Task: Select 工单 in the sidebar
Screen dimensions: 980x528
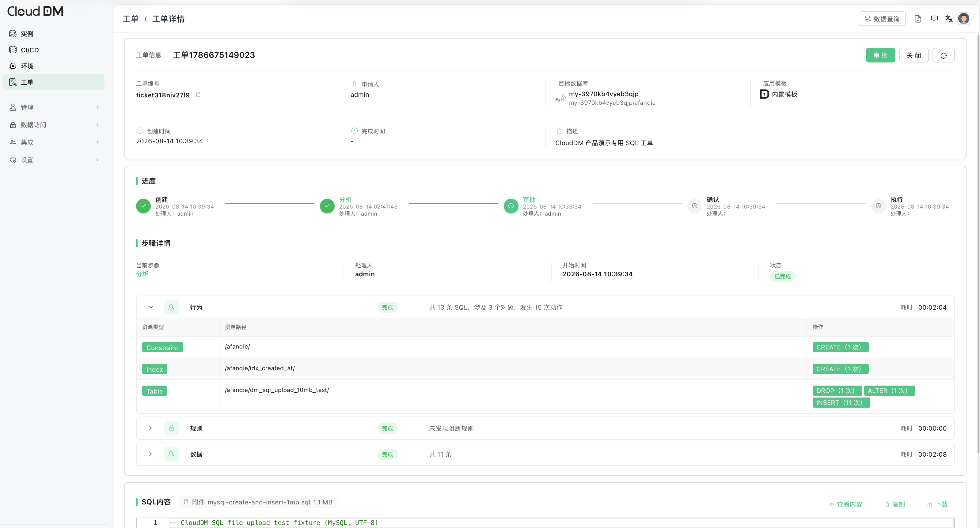Action: tap(54, 82)
